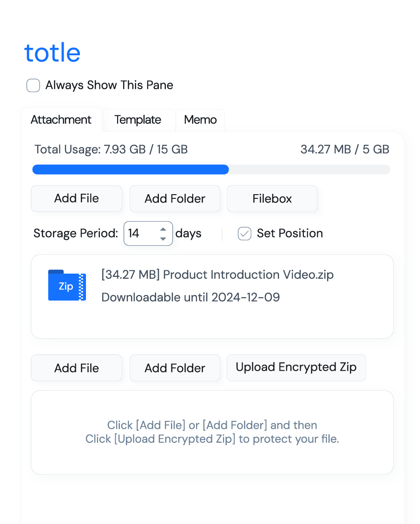The height and width of the screenshot is (524, 420).
Task: Select the Attachment tab
Action: coord(61,120)
